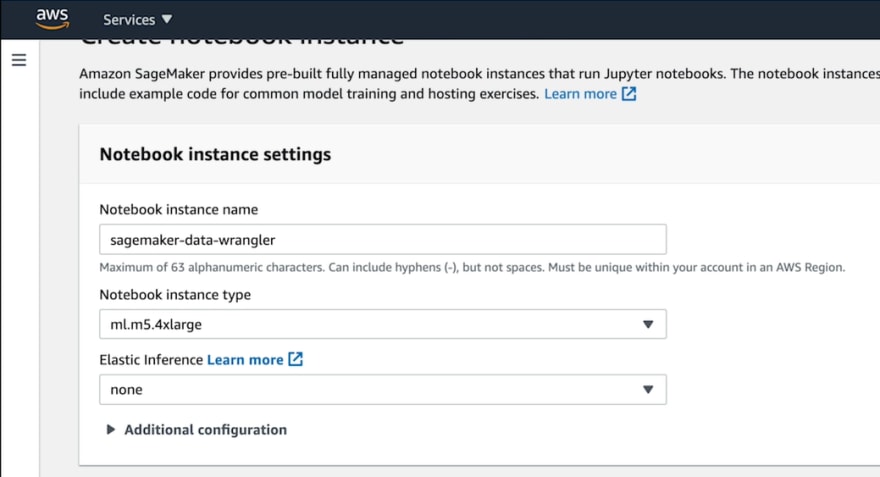Click the arrow icon in the Elastic Inference field
The width and height of the screenshot is (880, 477).
click(648, 389)
